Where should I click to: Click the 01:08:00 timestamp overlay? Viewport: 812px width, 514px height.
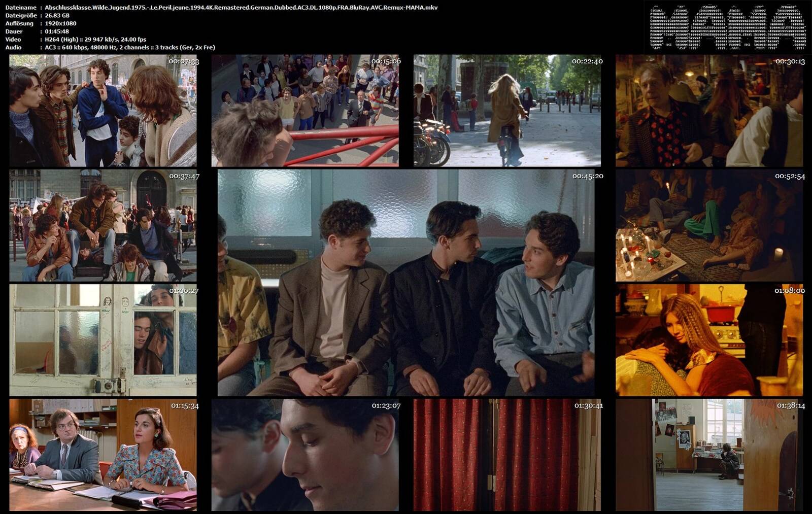pos(789,291)
